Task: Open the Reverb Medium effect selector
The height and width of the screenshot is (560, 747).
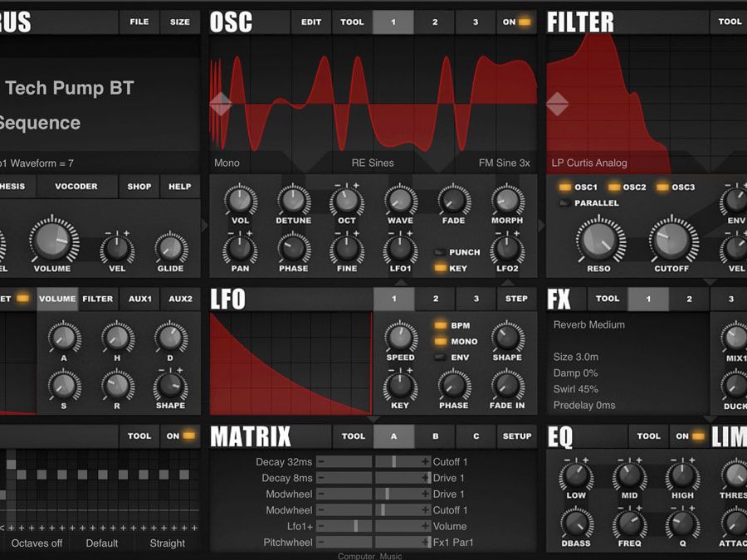Action: pos(588,324)
